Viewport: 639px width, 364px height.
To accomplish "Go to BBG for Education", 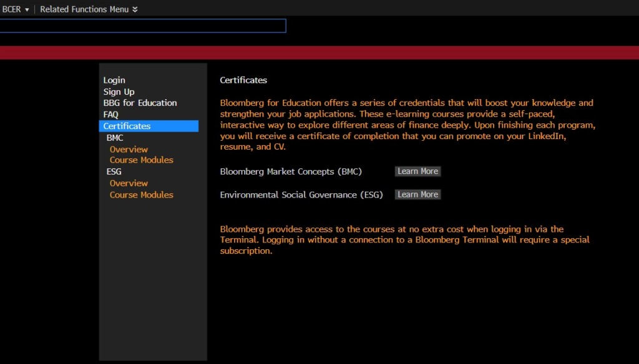I will pos(140,103).
